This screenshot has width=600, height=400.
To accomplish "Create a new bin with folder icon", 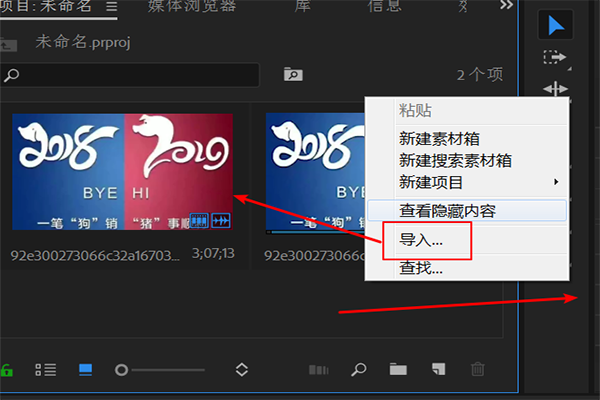I will (398, 369).
